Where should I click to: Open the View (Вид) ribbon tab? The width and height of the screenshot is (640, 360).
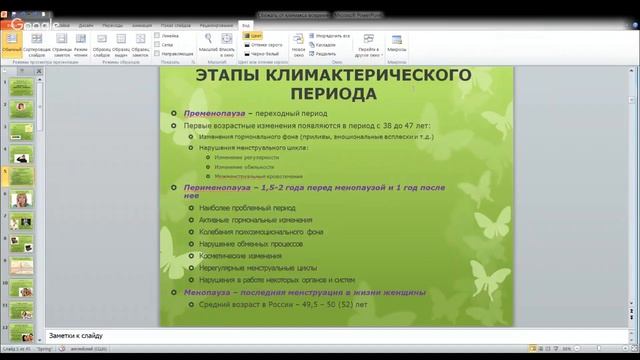pyautogui.click(x=245, y=25)
